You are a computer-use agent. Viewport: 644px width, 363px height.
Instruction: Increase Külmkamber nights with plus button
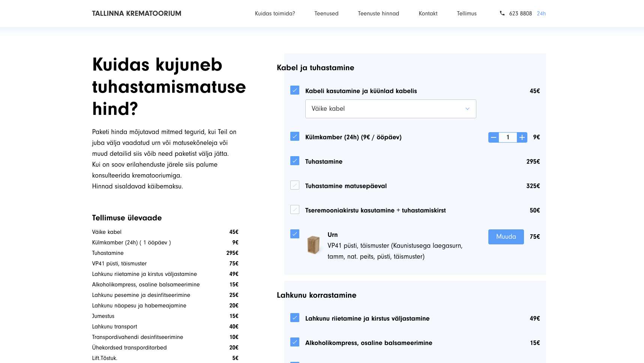click(522, 137)
